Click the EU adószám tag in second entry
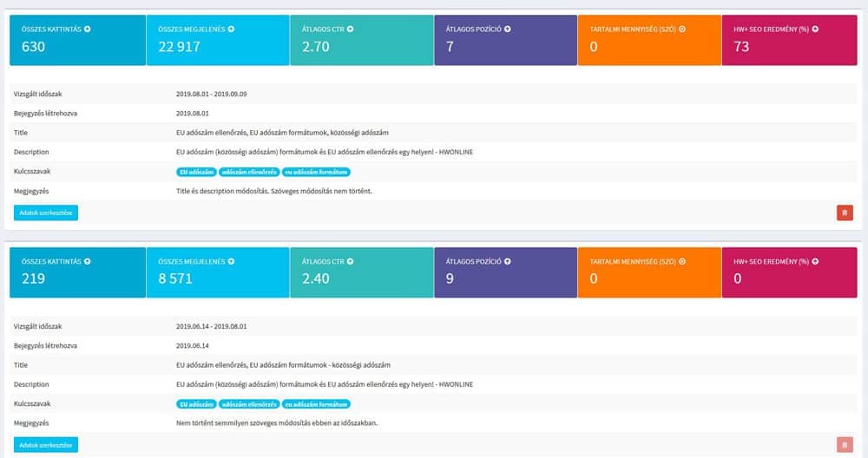This screenshot has height=458, width=868. [x=196, y=404]
